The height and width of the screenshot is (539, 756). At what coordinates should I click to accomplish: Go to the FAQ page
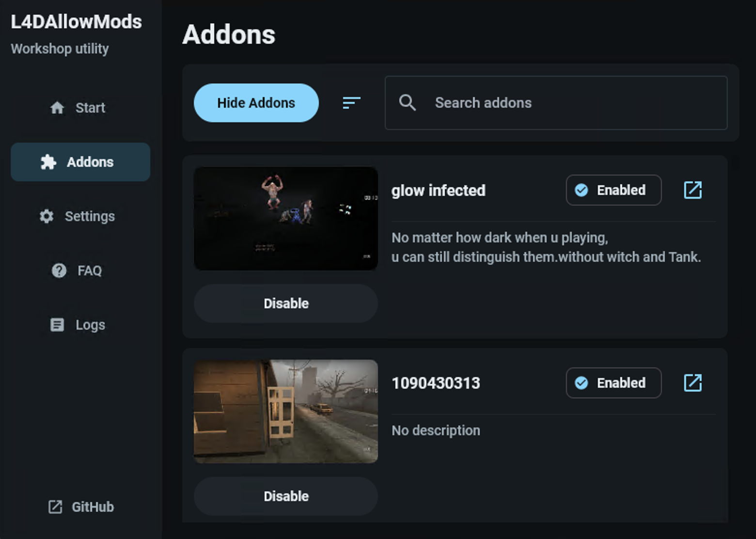80,270
